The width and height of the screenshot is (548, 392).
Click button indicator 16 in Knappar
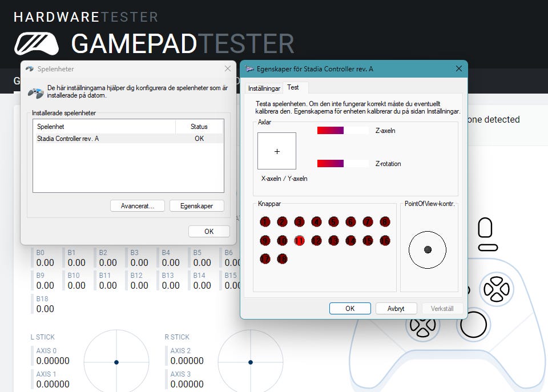(385, 241)
